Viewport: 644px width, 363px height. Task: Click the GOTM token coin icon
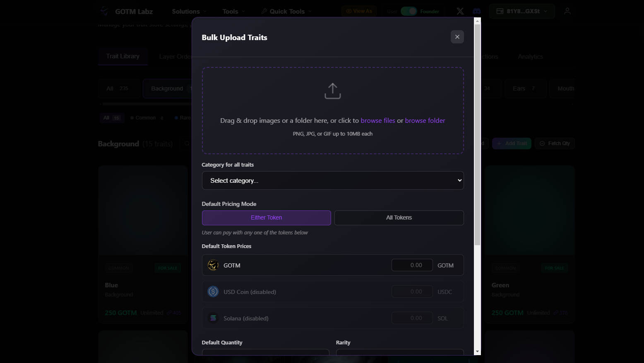213,265
